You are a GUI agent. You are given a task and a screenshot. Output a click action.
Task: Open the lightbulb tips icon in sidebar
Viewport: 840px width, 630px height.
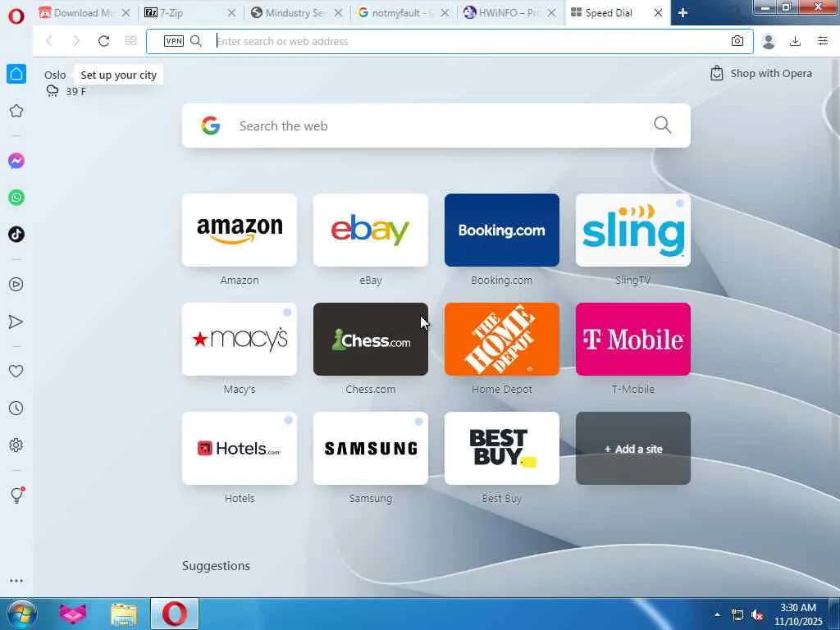pyautogui.click(x=16, y=495)
